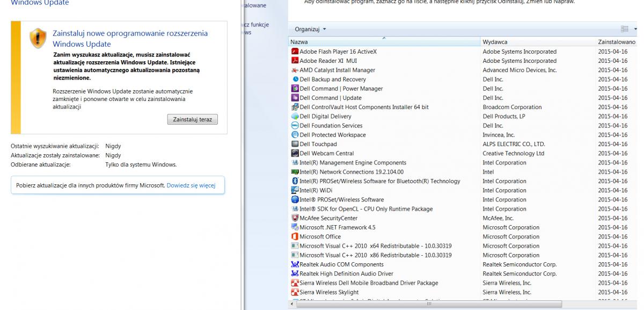Viewport: 644px width, 310px height.
Task: Click the Sierra Wireless Skylight icon
Action: pos(295,292)
